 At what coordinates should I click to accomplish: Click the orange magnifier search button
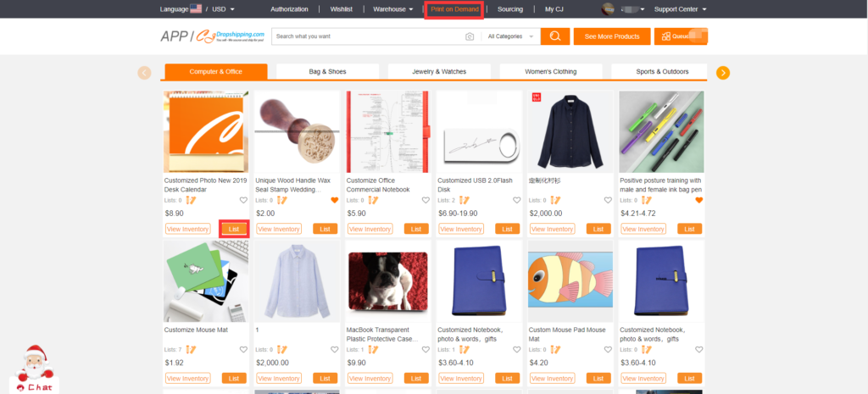click(x=555, y=36)
